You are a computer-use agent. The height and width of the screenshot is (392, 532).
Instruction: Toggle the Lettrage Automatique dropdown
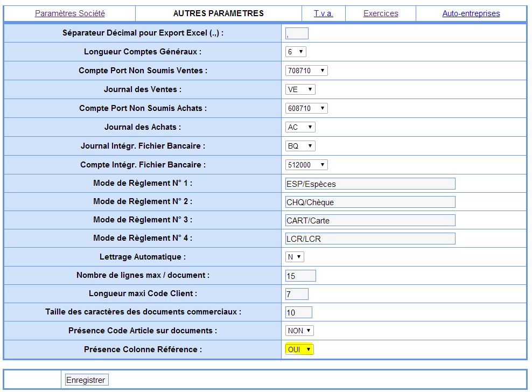click(295, 257)
